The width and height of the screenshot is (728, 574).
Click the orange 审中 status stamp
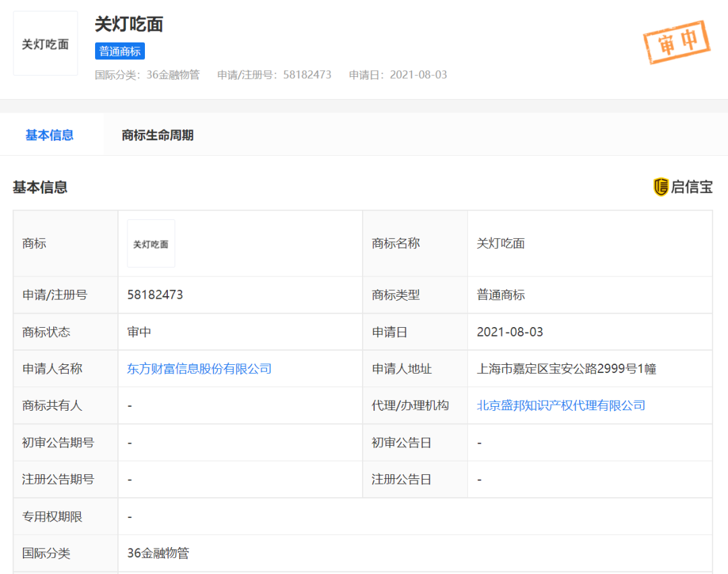[x=677, y=42]
